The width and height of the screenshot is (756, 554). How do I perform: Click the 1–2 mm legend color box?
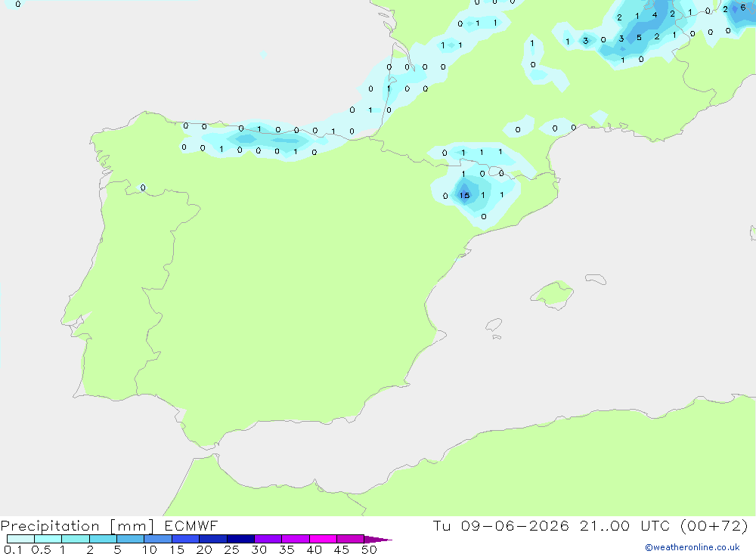coord(75,539)
